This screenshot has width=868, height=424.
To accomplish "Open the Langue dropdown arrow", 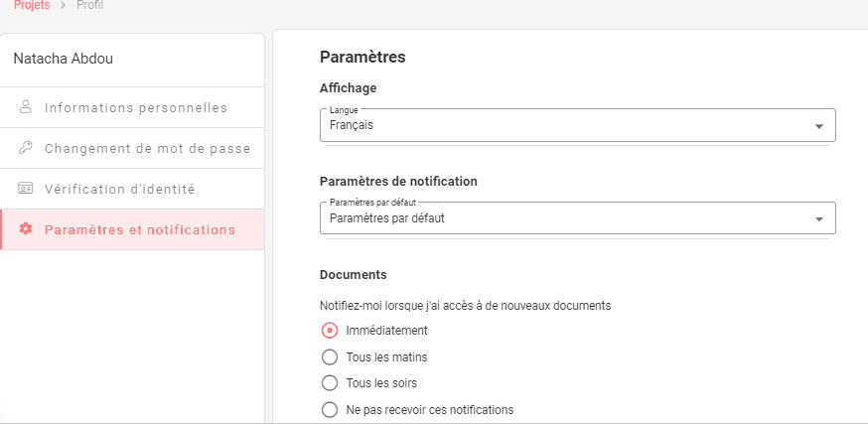I will coord(818,127).
